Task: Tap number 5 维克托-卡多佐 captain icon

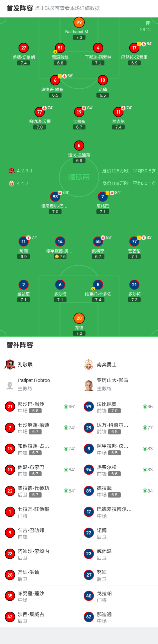Action: coord(98,285)
